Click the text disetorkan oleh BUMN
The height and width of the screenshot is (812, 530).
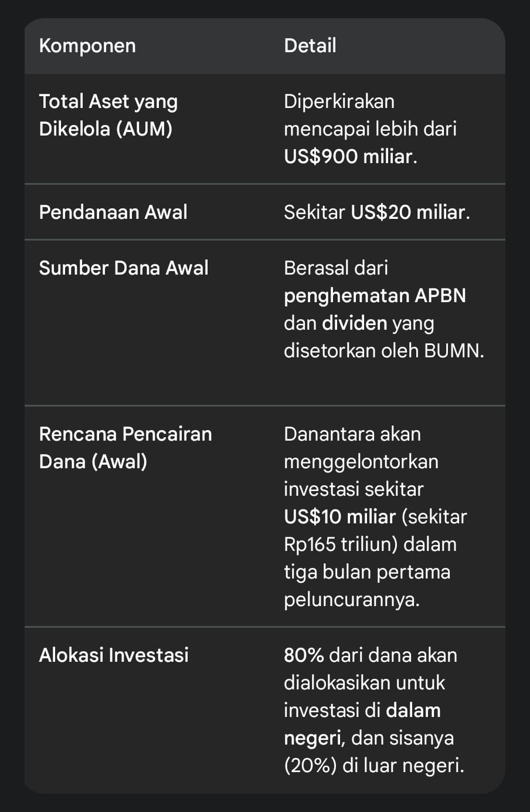coord(383,350)
